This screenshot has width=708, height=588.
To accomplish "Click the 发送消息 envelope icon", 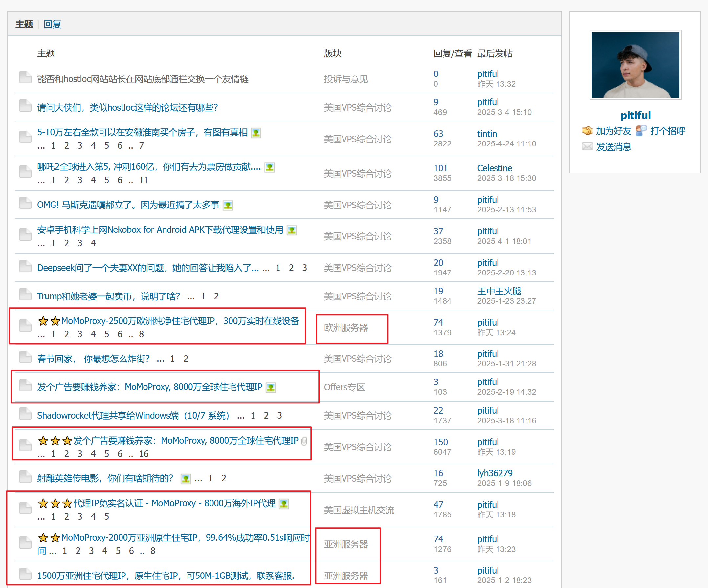I will tap(587, 147).
